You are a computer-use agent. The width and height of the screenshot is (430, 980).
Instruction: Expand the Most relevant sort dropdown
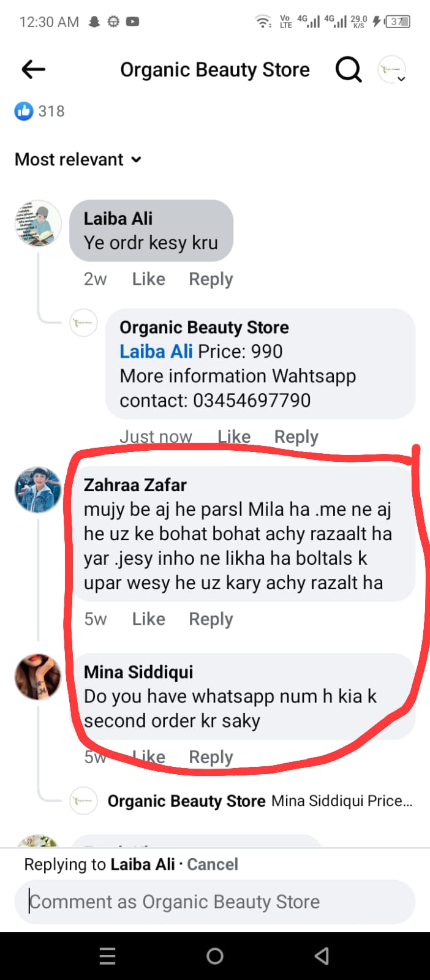pyautogui.click(x=78, y=160)
